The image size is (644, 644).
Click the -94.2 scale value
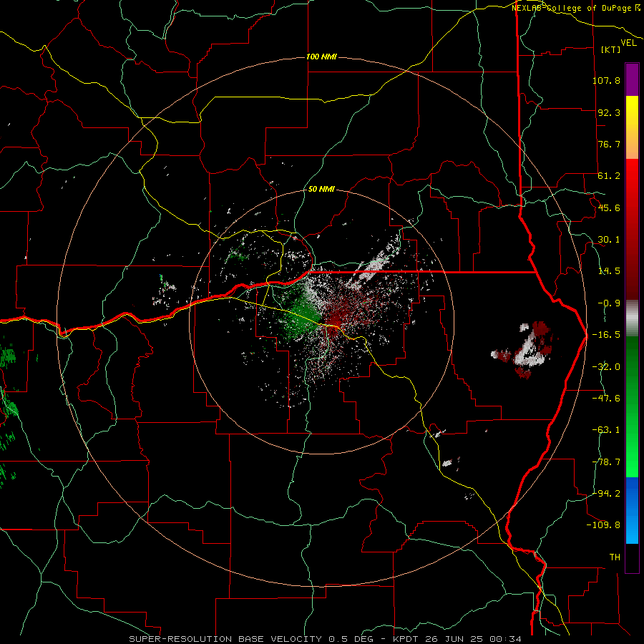pos(606,493)
